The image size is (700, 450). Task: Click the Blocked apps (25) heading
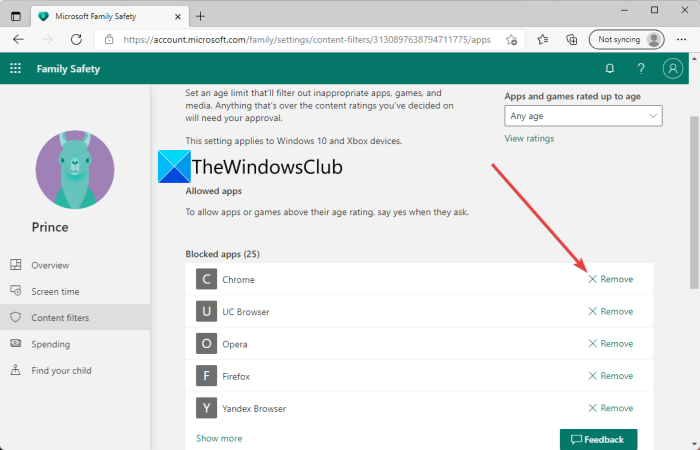pos(222,254)
